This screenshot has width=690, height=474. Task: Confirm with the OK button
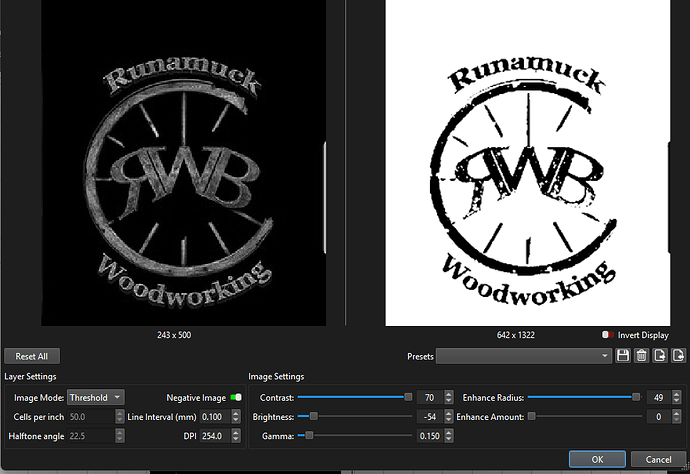[x=597, y=459]
